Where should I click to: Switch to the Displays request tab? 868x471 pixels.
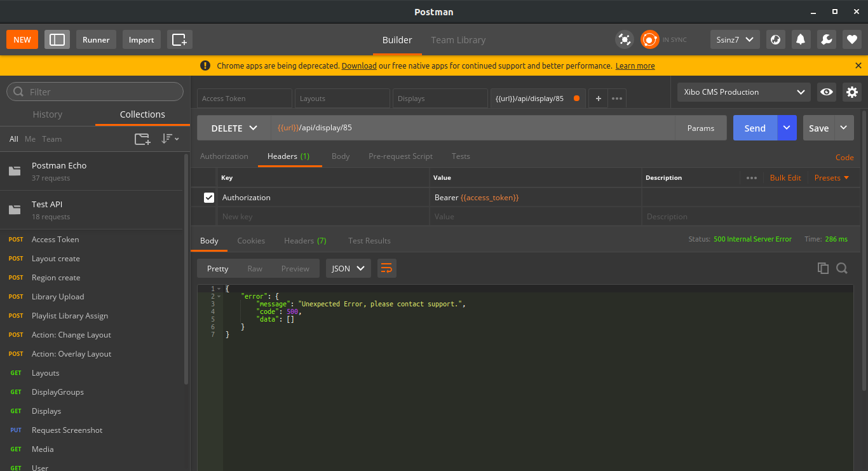[440, 99]
